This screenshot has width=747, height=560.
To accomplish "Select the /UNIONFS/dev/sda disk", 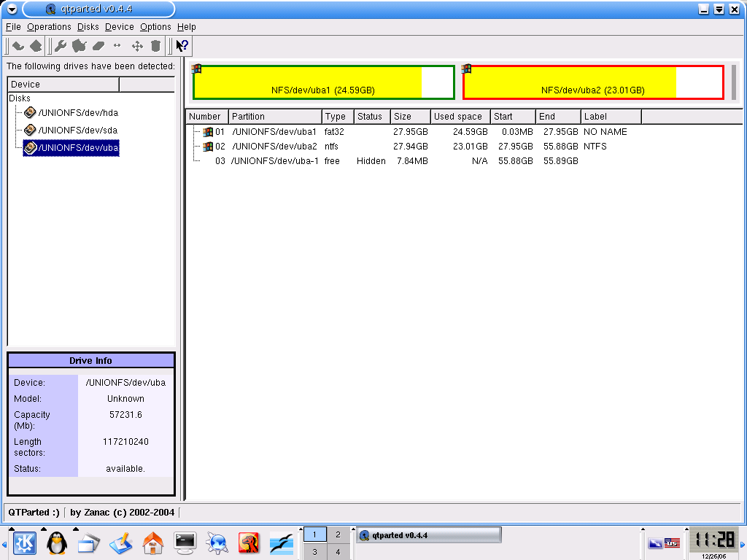I will click(78, 131).
